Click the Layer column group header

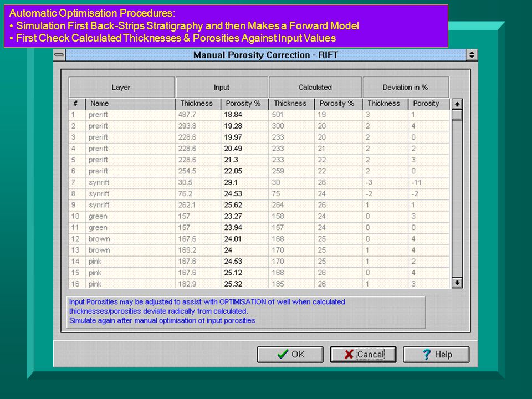(121, 87)
